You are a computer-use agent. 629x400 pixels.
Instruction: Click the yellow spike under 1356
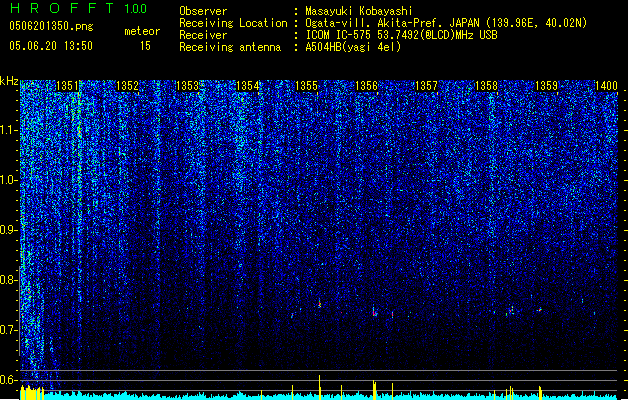374,390
